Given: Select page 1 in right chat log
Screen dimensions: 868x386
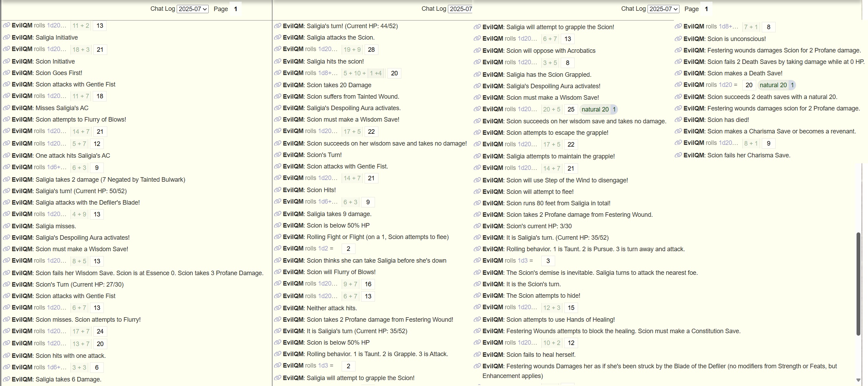Looking at the screenshot, I should [x=706, y=9].
